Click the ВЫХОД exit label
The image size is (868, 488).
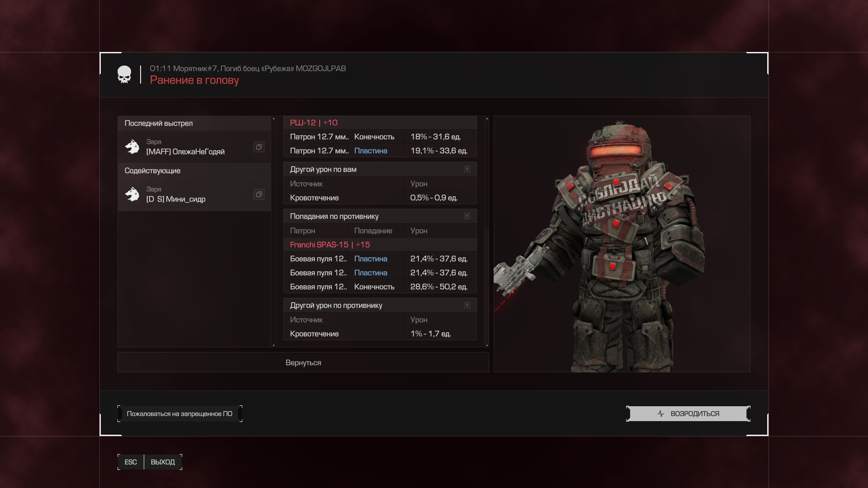coord(163,462)
